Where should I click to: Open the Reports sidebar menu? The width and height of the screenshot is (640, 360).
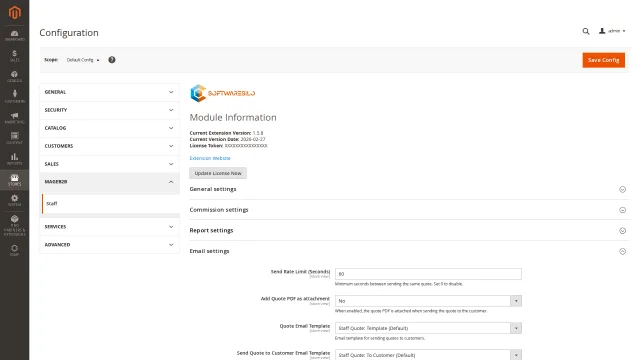tap(15, 159)
